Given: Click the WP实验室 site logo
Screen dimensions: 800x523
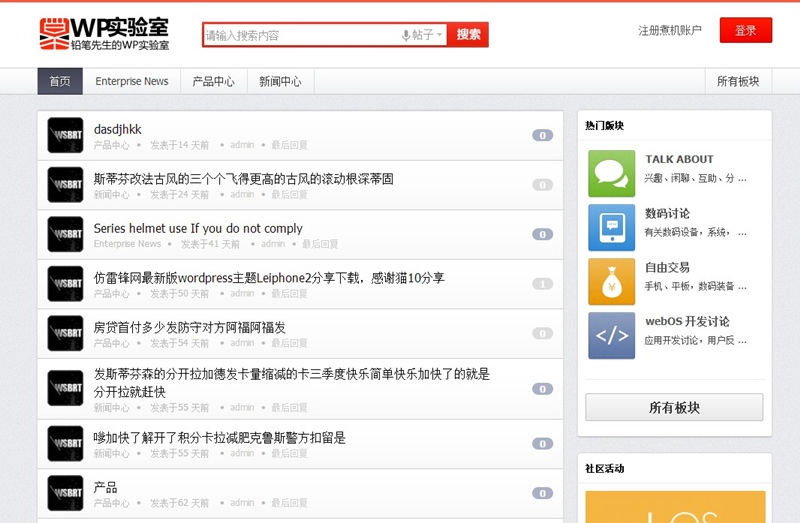Looking at the screenshot, I should [x=104, y=33].
